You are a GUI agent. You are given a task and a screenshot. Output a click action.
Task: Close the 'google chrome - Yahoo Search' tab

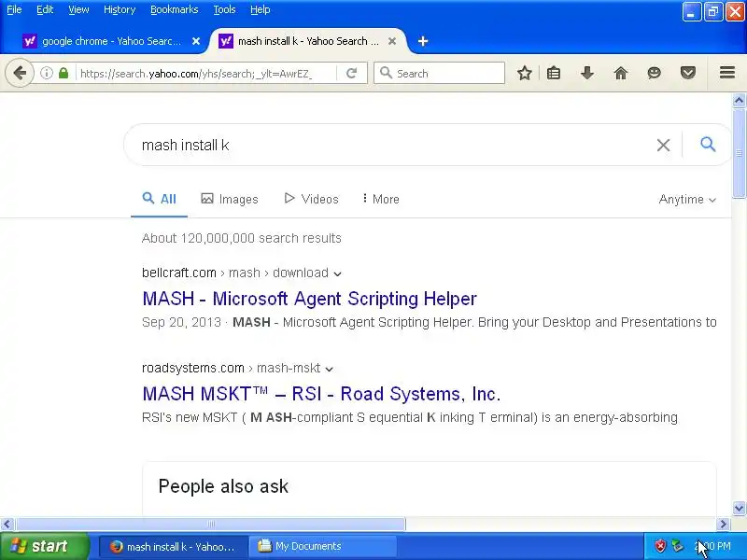coord(196,41)
